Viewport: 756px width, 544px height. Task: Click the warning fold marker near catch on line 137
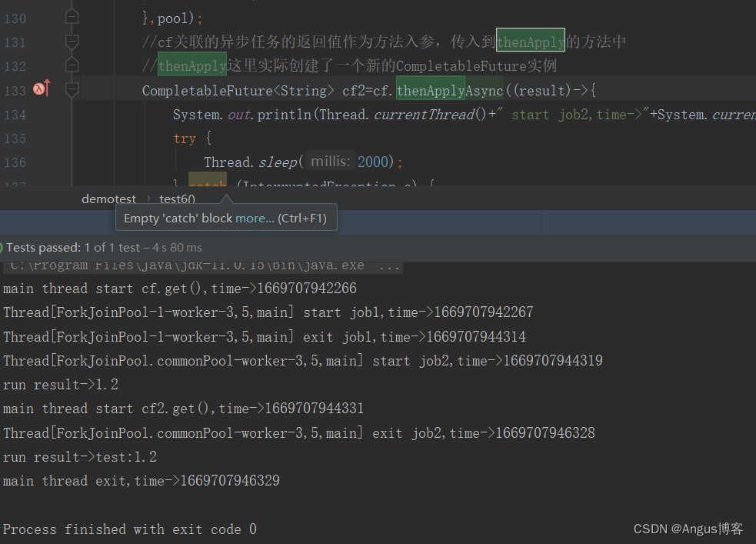click(x=207, y=182)
